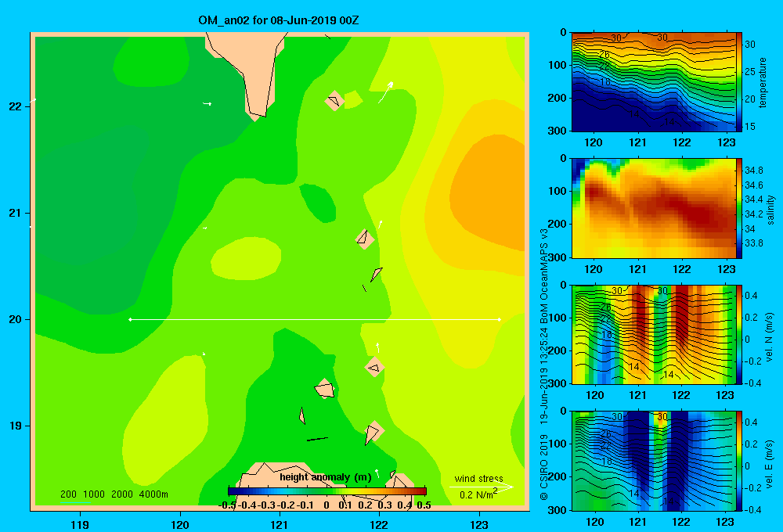Click the title OM_an02 for 08-Jun-2019 00Z

(279, 20)
